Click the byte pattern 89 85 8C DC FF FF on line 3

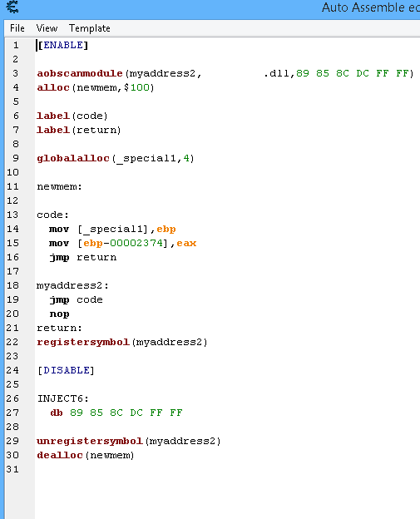pos(353,73)
